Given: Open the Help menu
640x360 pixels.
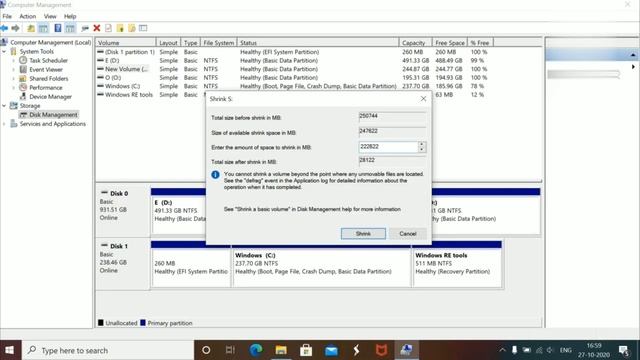Looking at the screenshot, I should (x=70, y=16).
